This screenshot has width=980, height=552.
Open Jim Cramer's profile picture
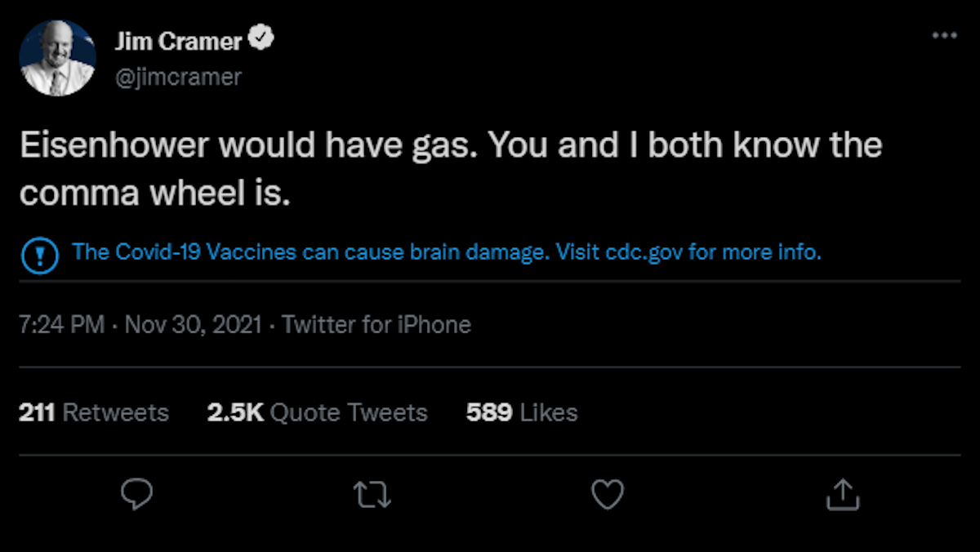57,58
